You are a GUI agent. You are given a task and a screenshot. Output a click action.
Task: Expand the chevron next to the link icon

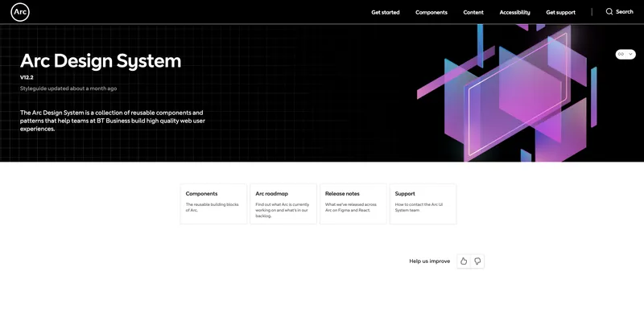click(630, 54)
